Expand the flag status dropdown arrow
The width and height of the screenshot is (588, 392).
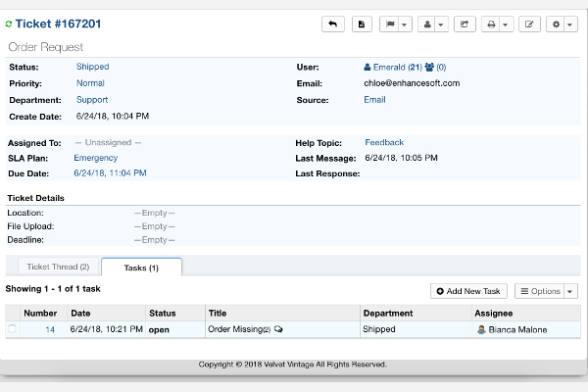[x=404, y=24]
